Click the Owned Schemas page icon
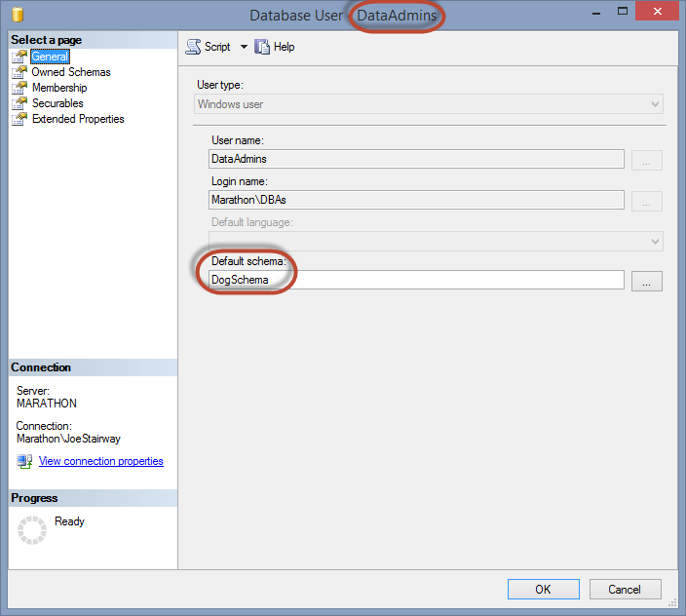 point(19,72)
